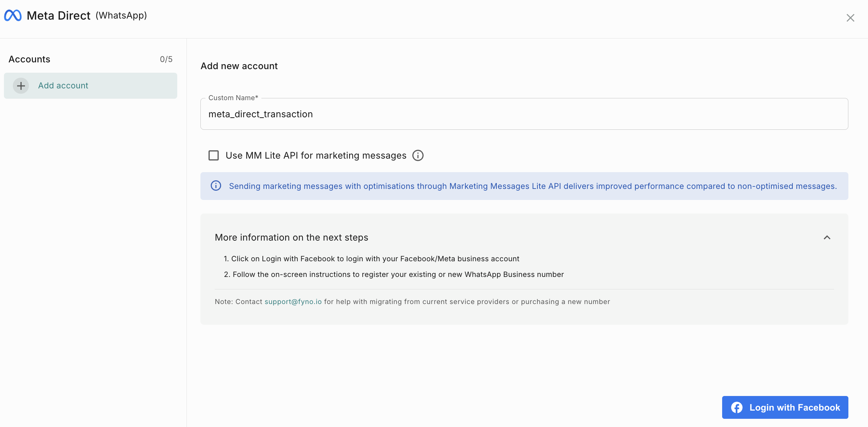Image resolution: width=868 pixels, height=427 pixels.
Task: Click the Meta Direct (WhatsApp) title text
Action: pos(87,16)
